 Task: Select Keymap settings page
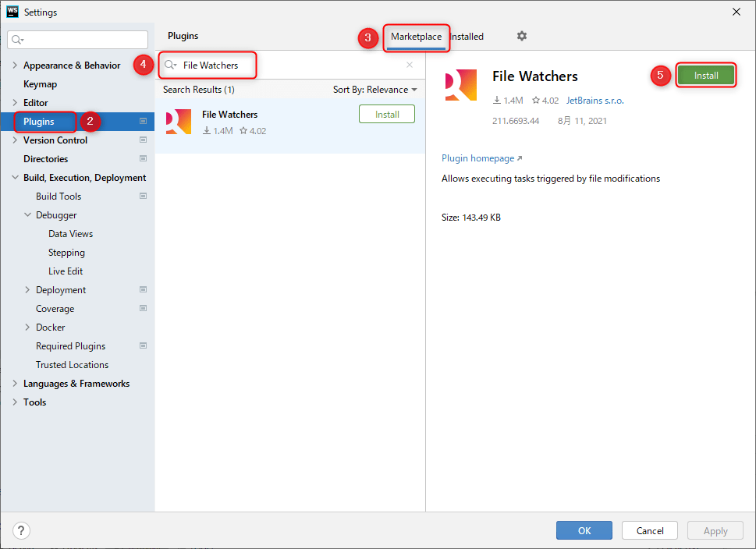click(x=40, y=84)
